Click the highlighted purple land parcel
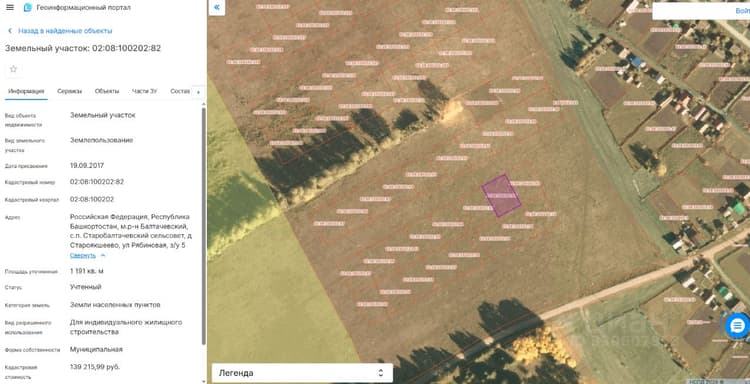The image size is (750, 384). coord(501,196)
